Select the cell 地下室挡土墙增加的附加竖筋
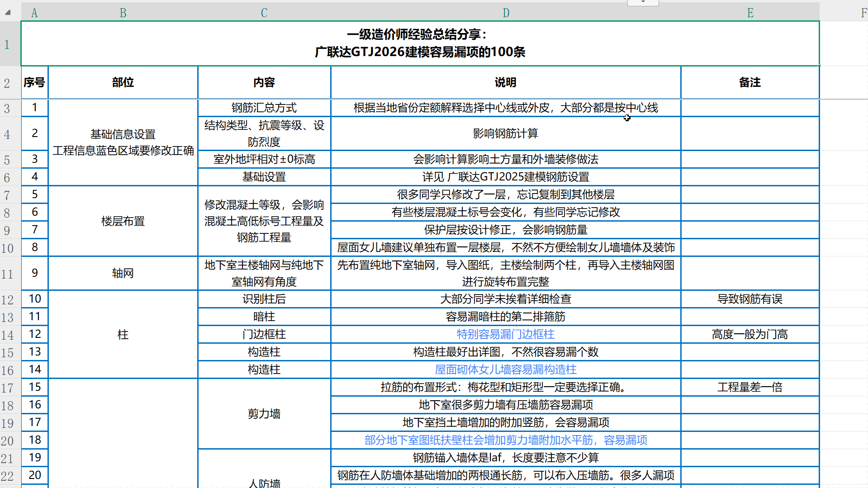Viewport: 868px width, 488px height. coord(506,422)
